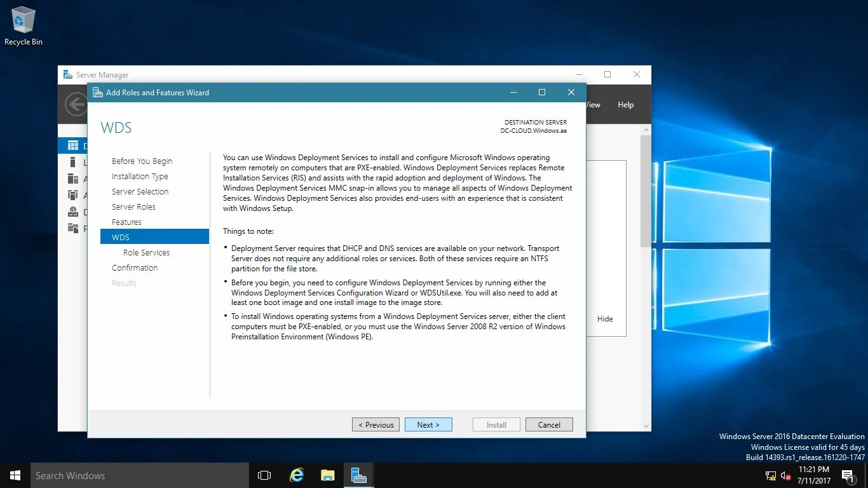Open Task View in the taskbar

pyautogui.click(x=264, y=475)
